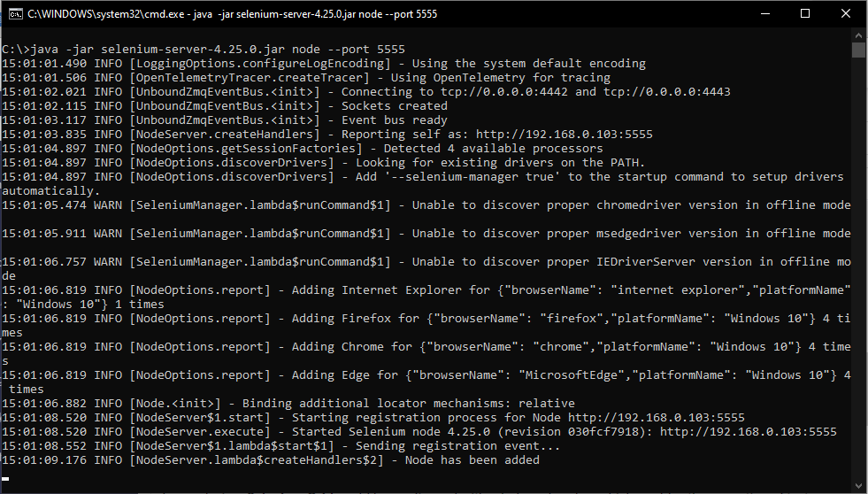This screenshot has height=494, width=868.
Task: Click the scrollbar up arrow
Action: 858,35
